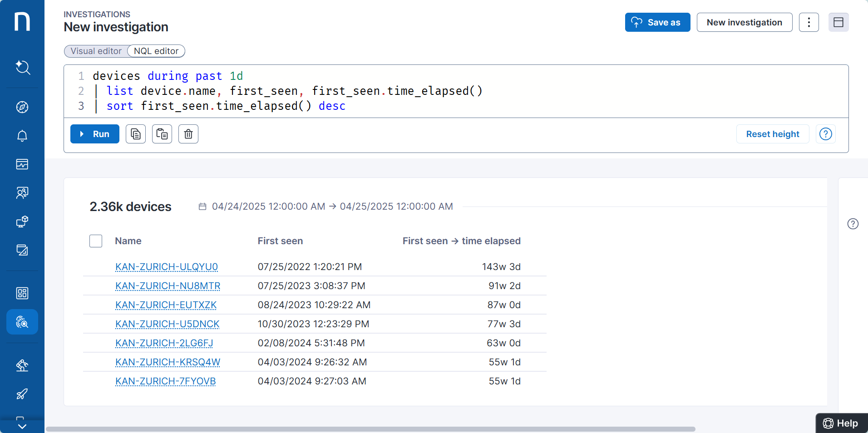Click the compass icon in the sidebar
The width and height of the screenshot is (868, 433).
(x=22, y=107)
